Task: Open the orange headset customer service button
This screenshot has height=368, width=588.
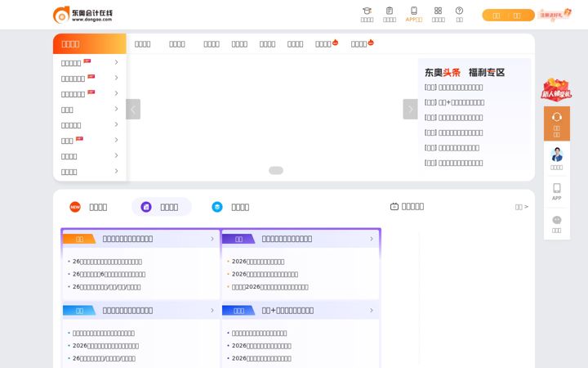Action: tap(557, 124)
